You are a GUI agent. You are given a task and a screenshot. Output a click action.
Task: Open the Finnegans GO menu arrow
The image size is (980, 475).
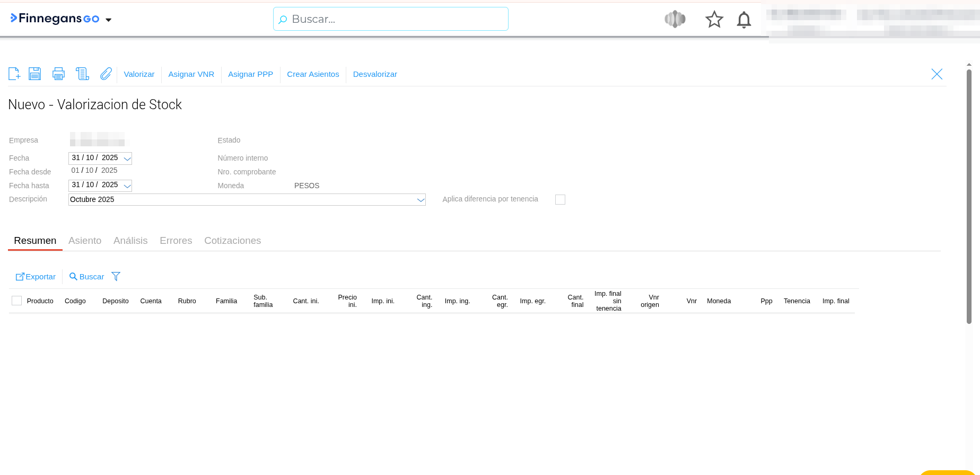[x=109, y=20]
